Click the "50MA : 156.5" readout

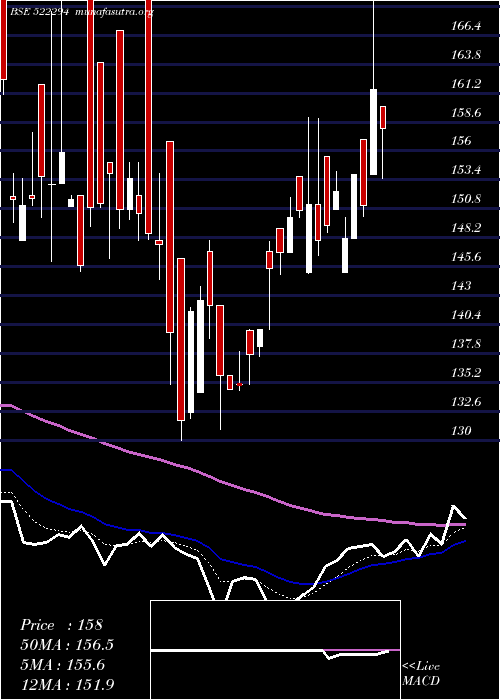(x=67, y=645)
